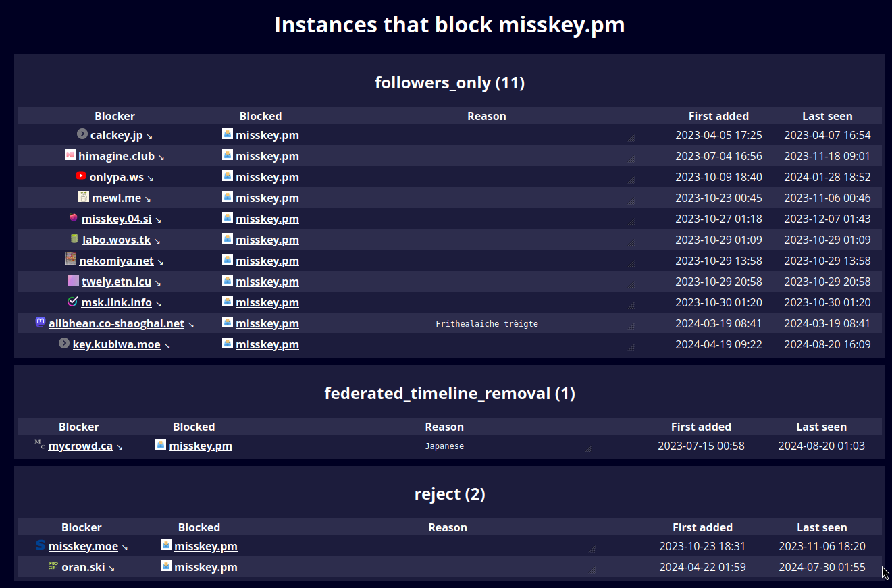Click the arrow next to calckey.jp
892x588 pixels.
[150, 136]
